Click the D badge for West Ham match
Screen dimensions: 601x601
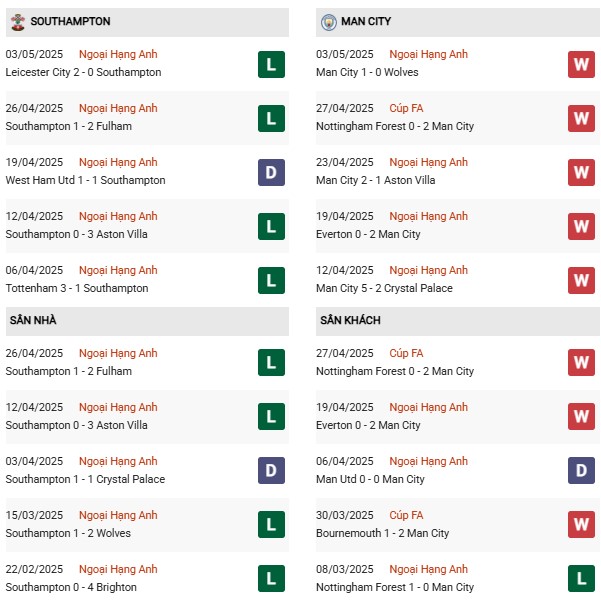click(x=271, y=172)
